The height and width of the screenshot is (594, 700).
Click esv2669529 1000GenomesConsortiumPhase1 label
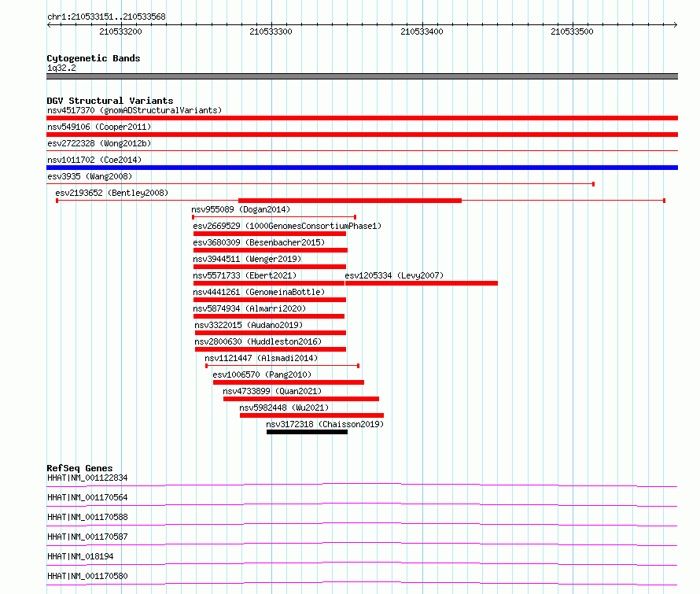pyautogui.click(x=287, y=226)
